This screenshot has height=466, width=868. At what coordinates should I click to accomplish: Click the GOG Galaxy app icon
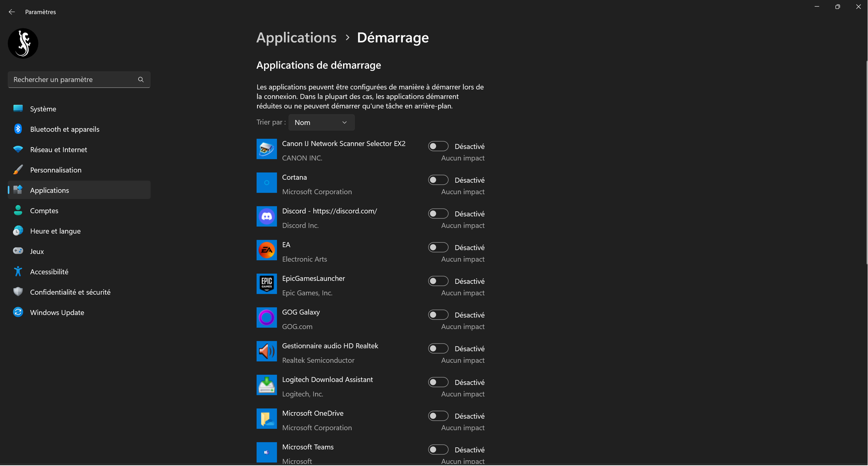pos(266,318)
